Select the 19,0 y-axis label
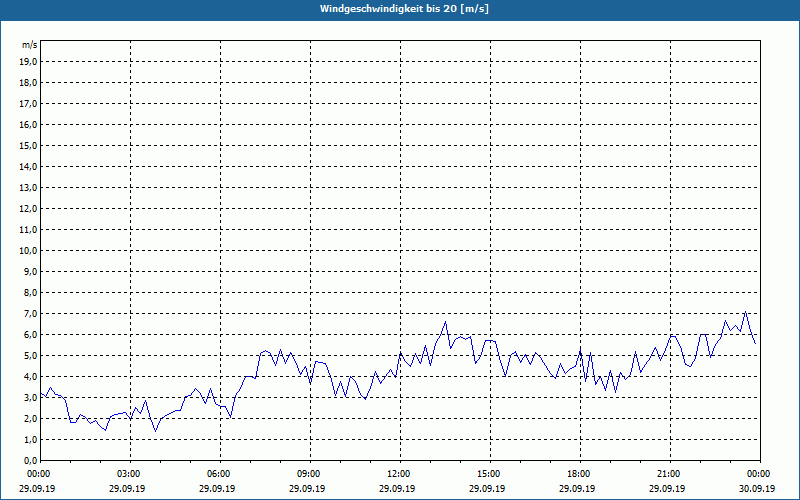Viewport: 800px width, 500px height. point(29,62)
